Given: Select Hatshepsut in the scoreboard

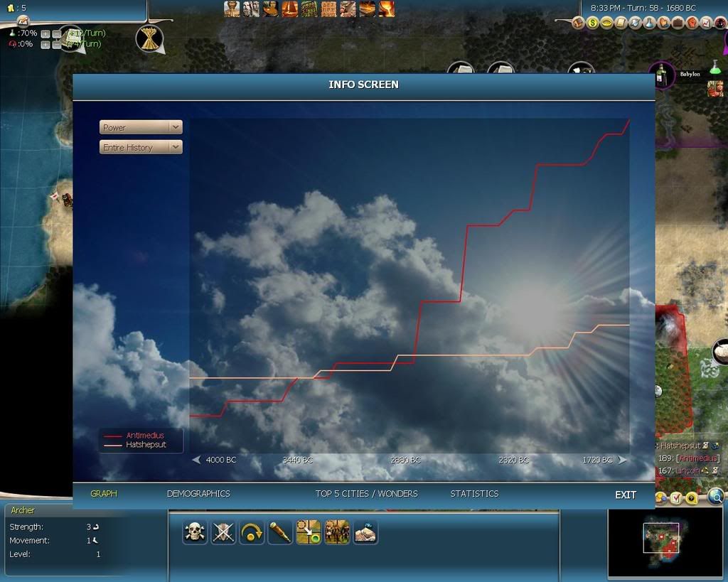Looking at the screenshot, I should coord(680,446).
